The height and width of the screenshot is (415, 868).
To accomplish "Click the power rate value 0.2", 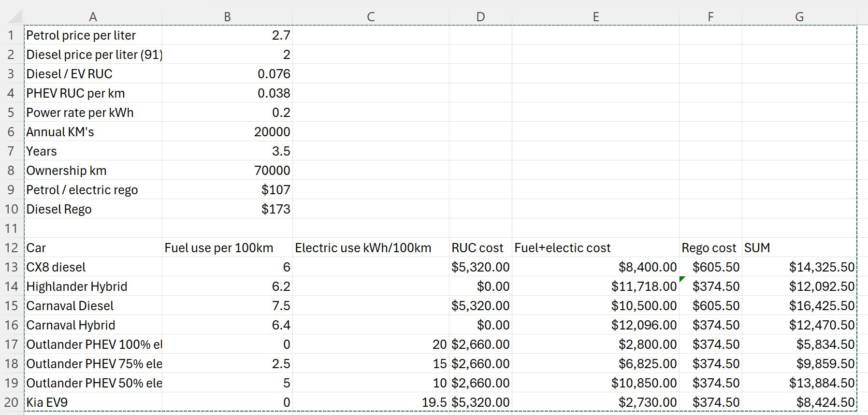I will pos(227,113).
